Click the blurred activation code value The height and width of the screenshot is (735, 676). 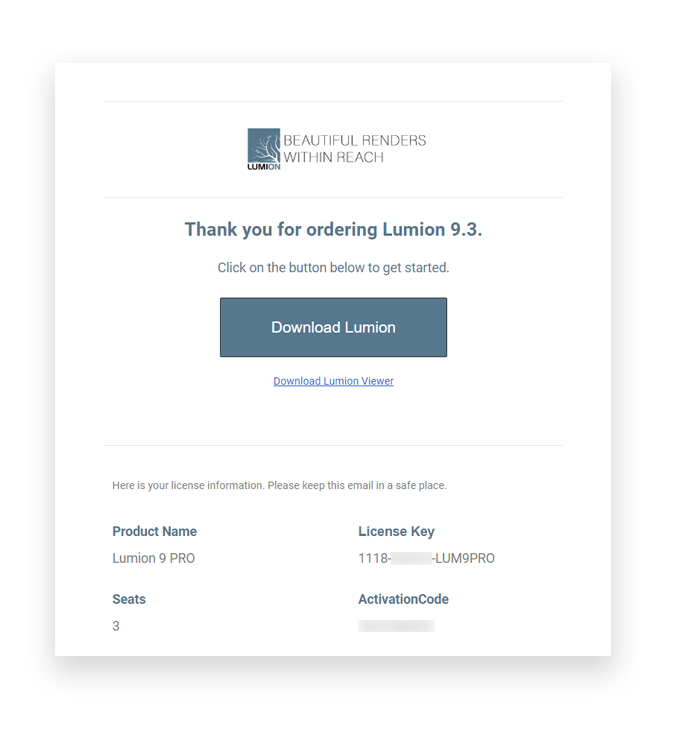point(396,626)
